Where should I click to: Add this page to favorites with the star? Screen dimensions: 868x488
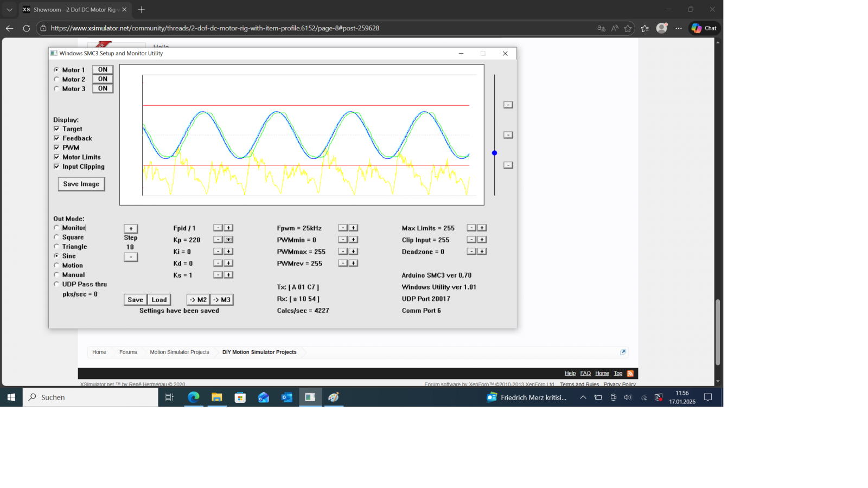(x=628, y=28)
